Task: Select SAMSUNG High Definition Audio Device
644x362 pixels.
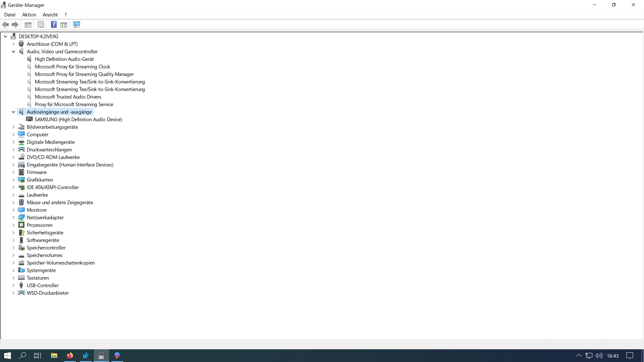Action: coord(78,119)
